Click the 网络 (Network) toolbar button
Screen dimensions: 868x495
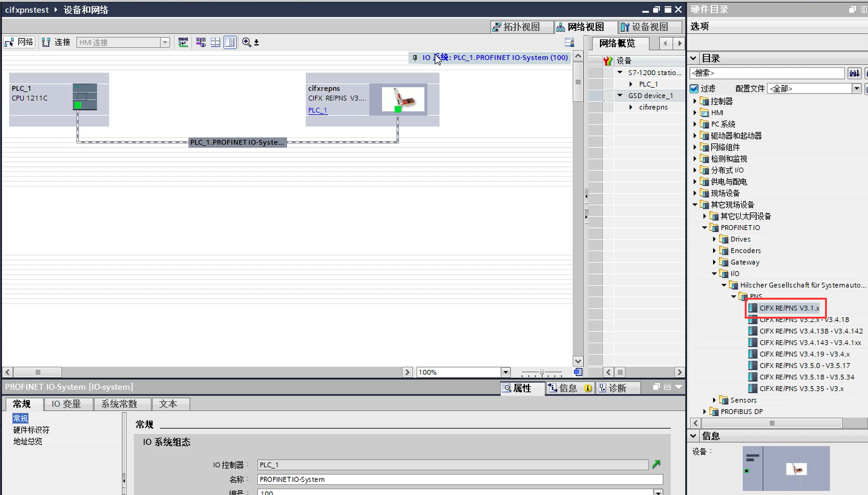point(19,42)
